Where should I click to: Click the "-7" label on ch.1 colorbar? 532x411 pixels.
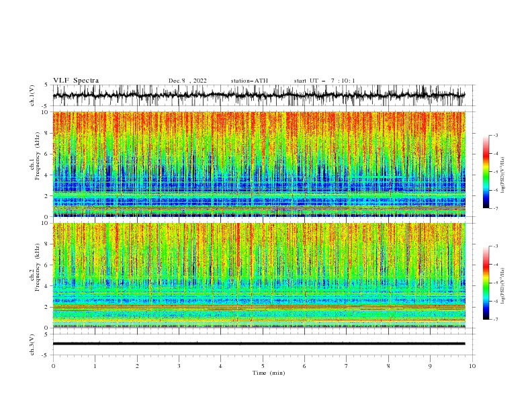(x=496, y=208)
